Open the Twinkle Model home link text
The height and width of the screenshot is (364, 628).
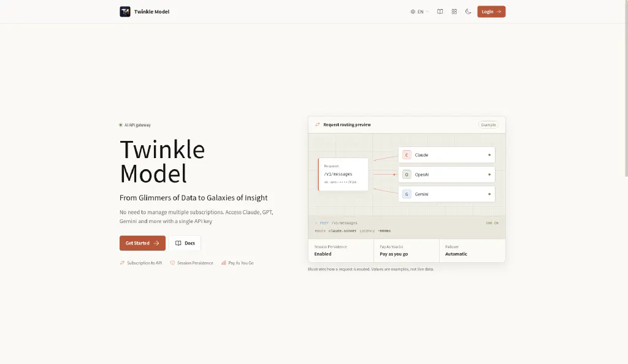tap(152, 12)
